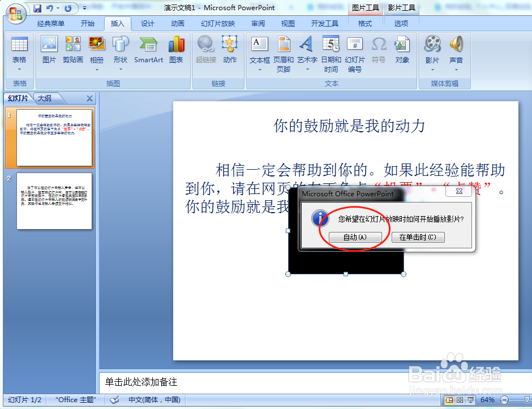The width and height of the screenshot is (532, 409).
Task: Choose 自动(A) in the dialog
Action: (355, 237)
